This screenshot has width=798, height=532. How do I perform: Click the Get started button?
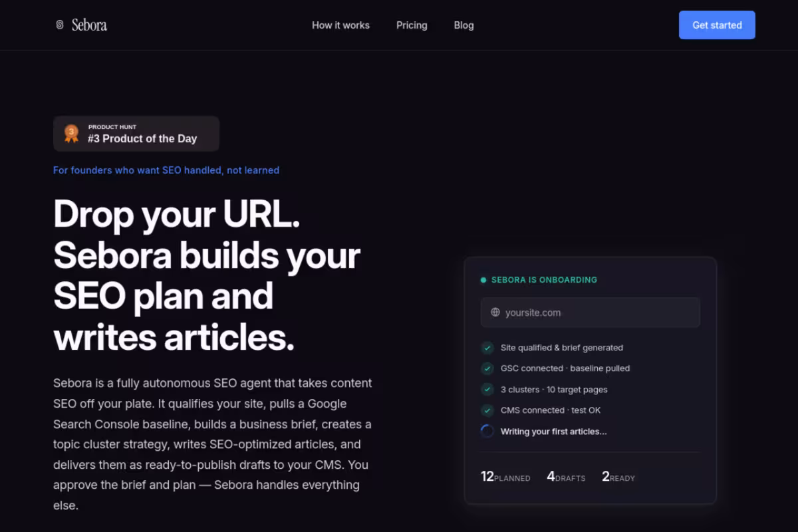point(717,25)
